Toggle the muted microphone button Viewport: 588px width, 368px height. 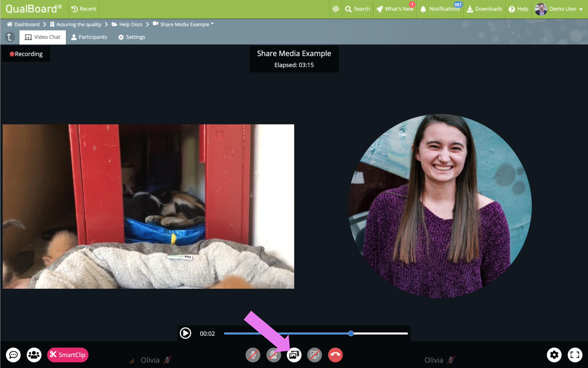pyautogui.click(x=253, y=355)
